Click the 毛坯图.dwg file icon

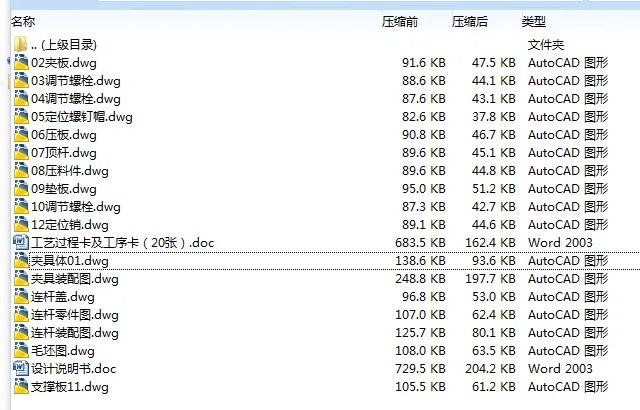point(21,350)
